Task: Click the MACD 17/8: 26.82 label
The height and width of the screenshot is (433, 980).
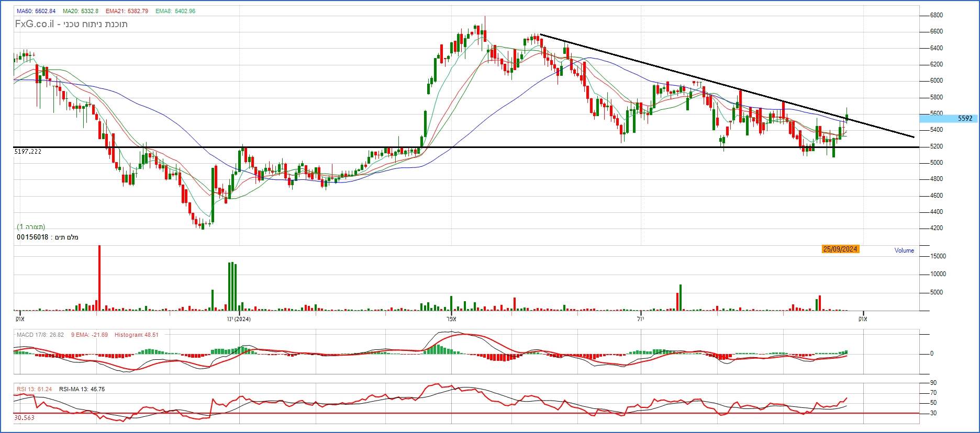Action: 40,335
